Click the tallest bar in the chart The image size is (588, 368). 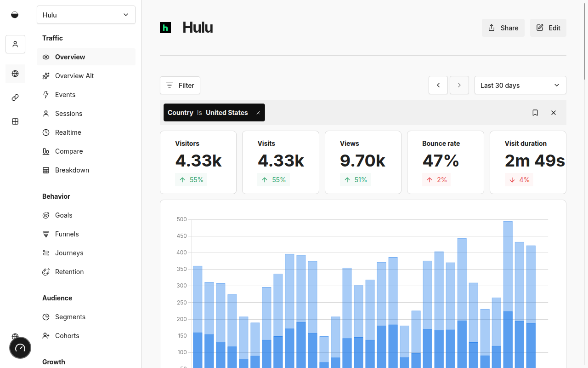tap(508, 276)
